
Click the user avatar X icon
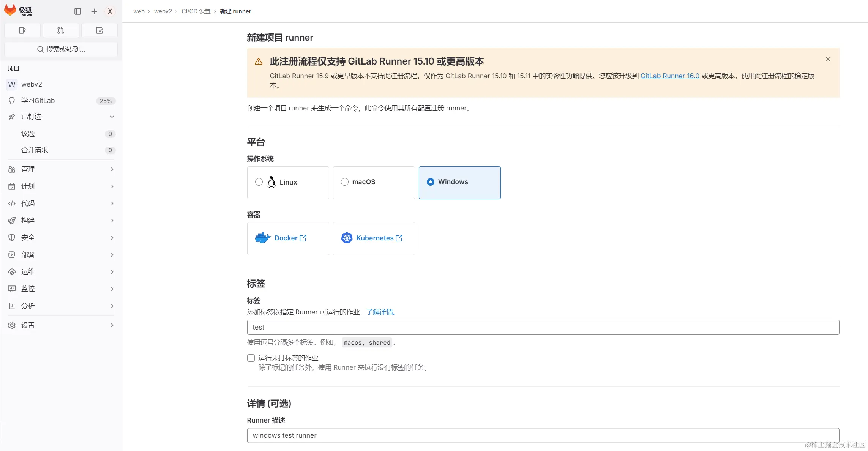(x=110, y=11)
